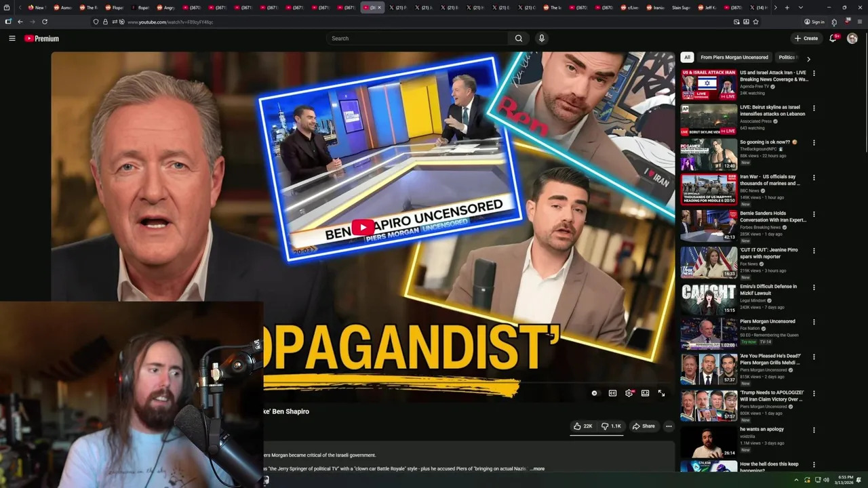Open browser sidebar panel toggle icon
The image size is (868, 488).
pyautogui.click(x=7, y=22)
